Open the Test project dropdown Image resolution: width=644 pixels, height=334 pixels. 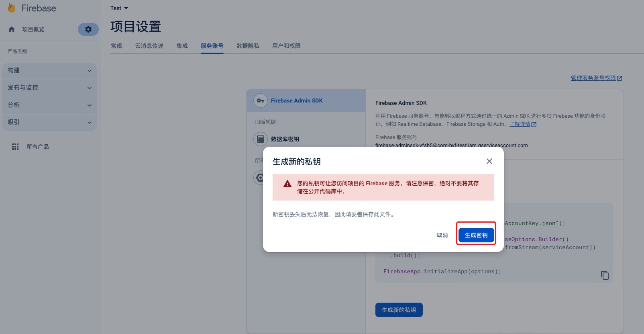point(119,8)
